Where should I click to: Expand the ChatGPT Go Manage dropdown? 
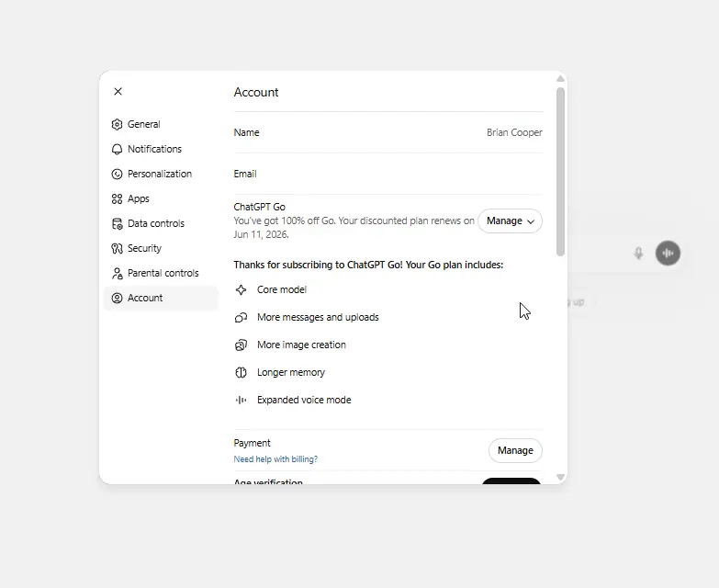coord(510,221)
